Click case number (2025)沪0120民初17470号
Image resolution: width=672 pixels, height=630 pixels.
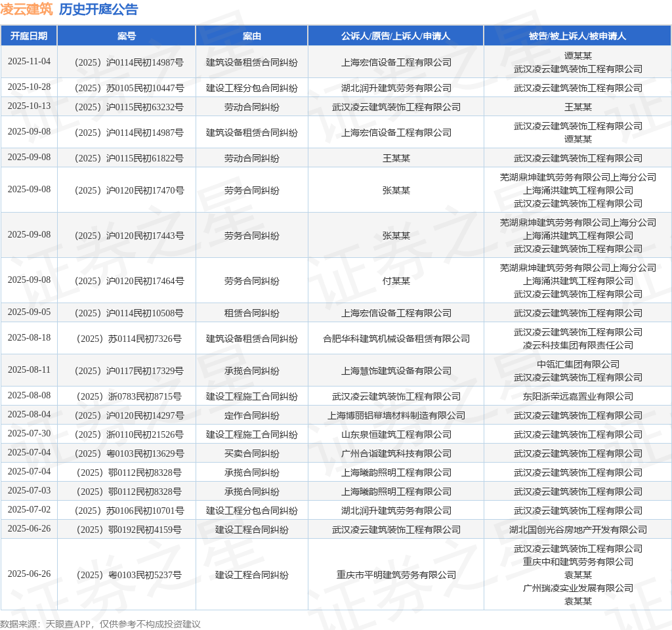click(129, 190)
